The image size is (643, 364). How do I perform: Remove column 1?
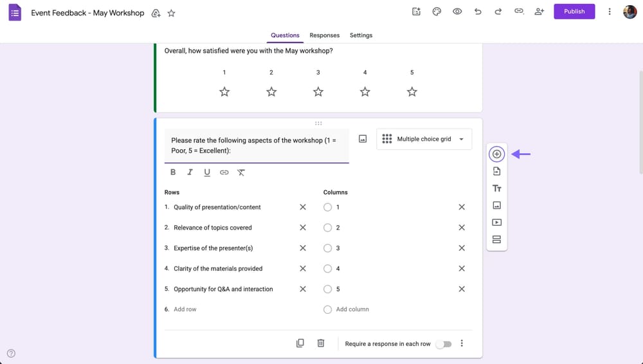pos(462,207)
